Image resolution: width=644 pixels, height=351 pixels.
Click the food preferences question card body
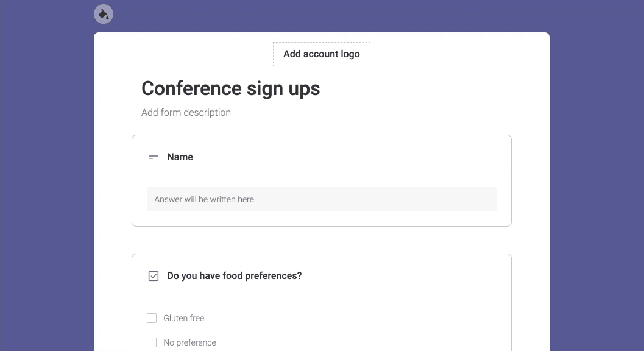[322, 321]
